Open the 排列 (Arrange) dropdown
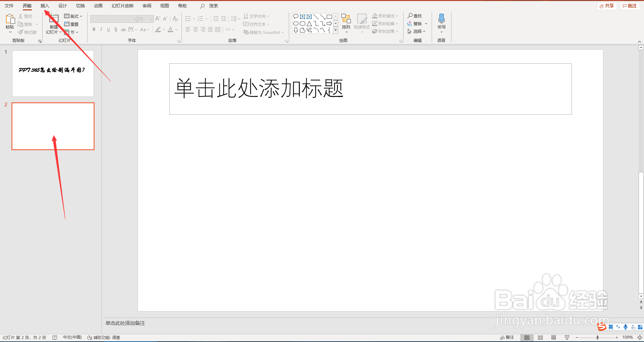 [346, 23]
